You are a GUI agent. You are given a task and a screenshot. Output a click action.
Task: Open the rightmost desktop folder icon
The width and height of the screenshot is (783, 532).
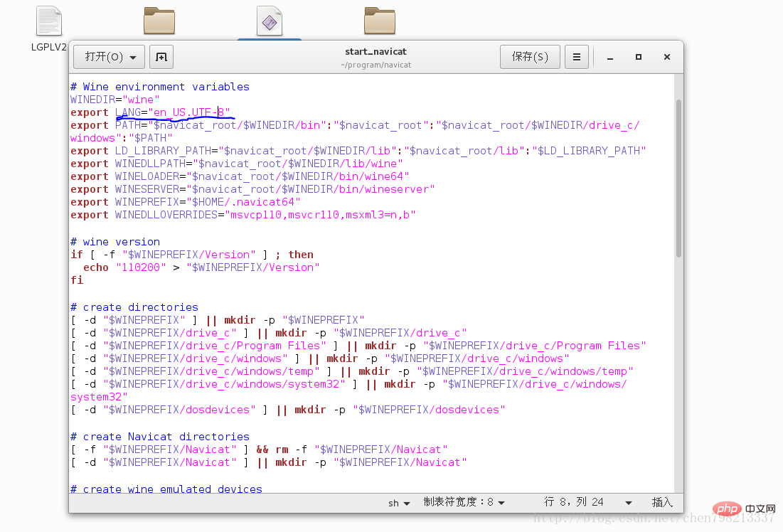coord(380,21)
